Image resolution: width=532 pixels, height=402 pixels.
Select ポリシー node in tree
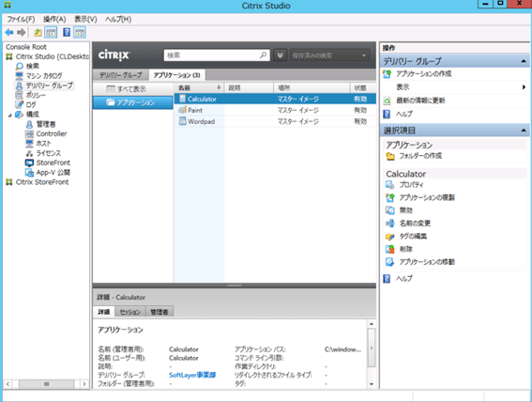click(36, 95)
